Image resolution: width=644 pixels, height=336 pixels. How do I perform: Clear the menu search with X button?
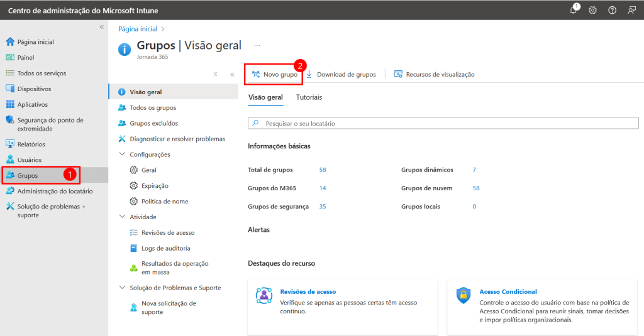pos(215,74)
